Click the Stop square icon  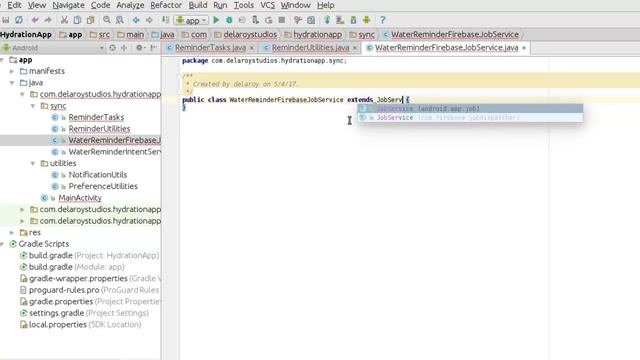[282, 20]
